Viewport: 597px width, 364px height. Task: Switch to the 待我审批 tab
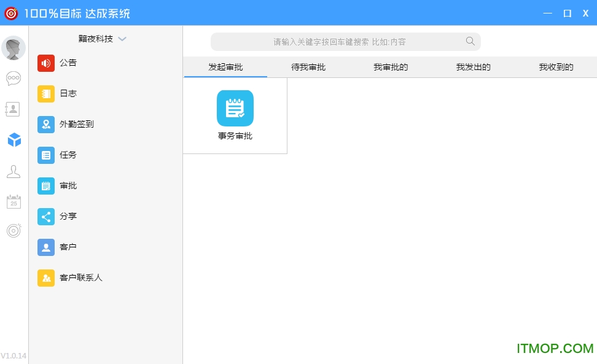(x=308, y=67)
